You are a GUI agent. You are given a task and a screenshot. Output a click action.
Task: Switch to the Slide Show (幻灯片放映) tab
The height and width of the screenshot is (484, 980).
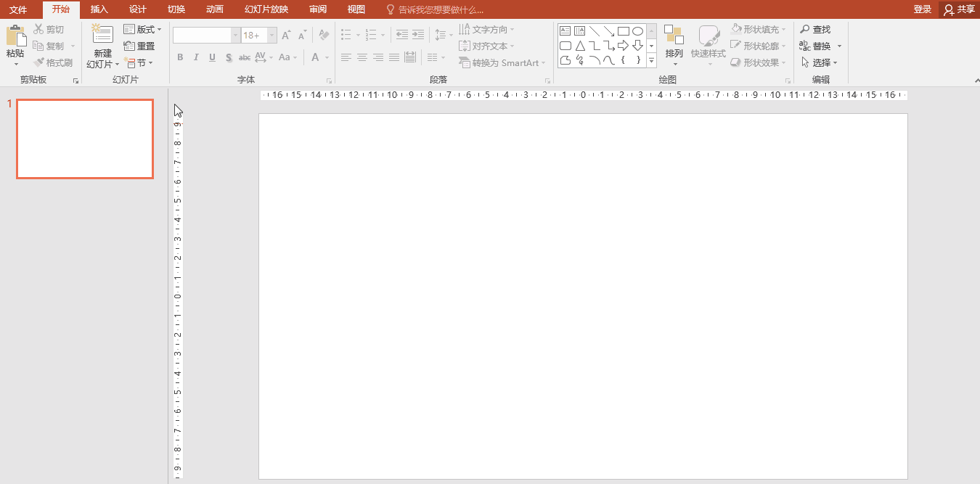266,9
